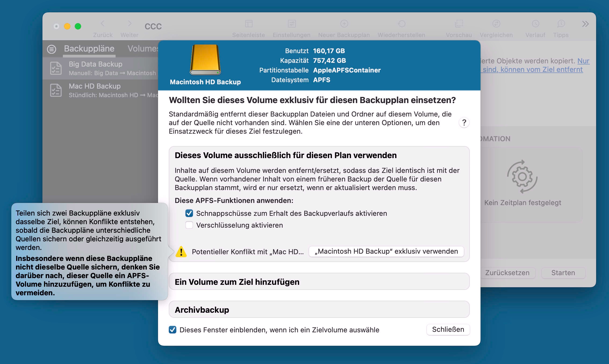Screen dimensions: 609x364
Task: Switch to the Volumes tab
Action: pos(143,49)
